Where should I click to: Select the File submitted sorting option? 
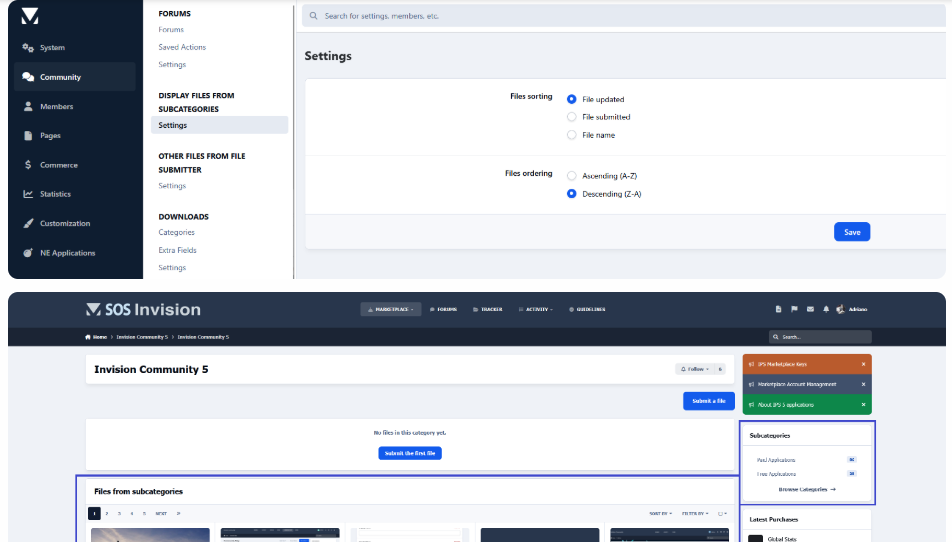572,117
